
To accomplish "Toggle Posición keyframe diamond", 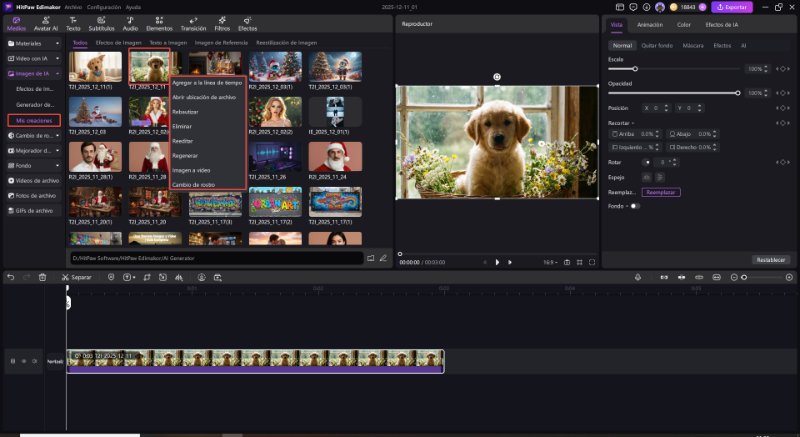I will coord(783,108).
